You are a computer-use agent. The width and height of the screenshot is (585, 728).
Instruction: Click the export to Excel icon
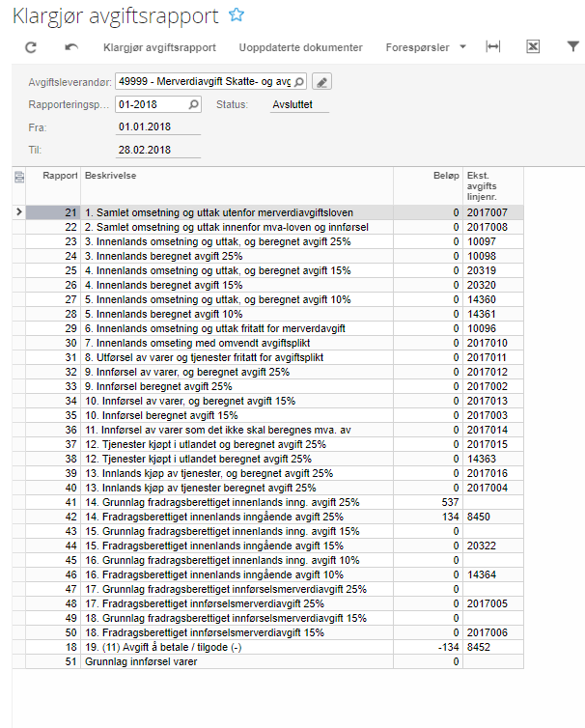pos(533,46)
